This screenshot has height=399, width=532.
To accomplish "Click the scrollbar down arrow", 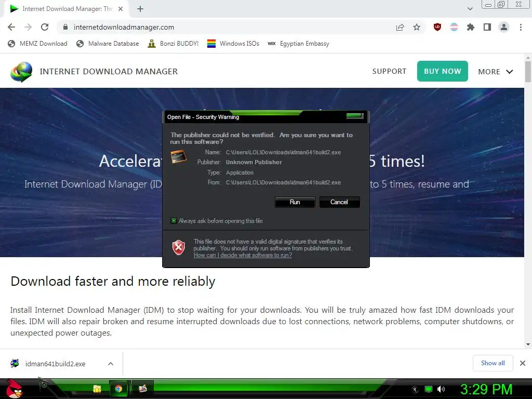I will coord(528,345).
